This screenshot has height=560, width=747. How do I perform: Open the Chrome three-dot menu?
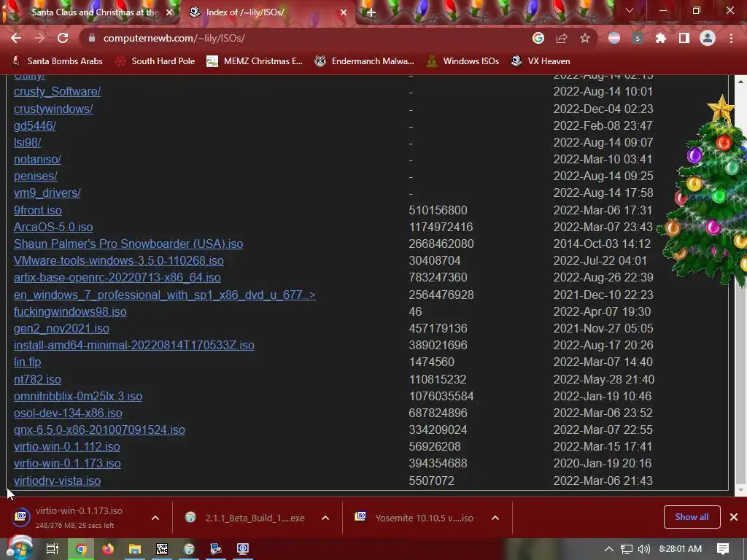731,38
